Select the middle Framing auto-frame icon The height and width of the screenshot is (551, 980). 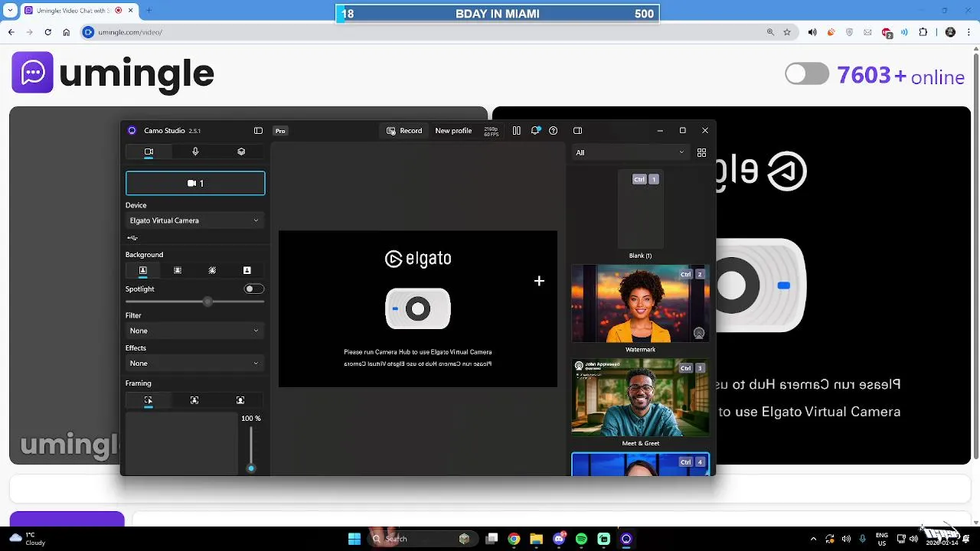tap(194, 400)
